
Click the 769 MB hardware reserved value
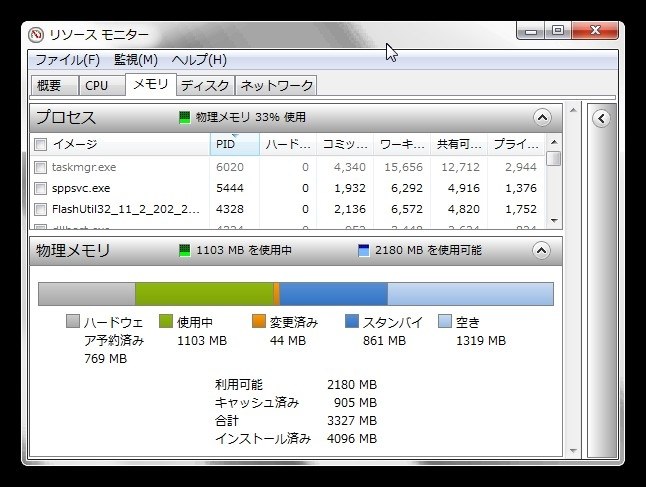coord(105,359)
